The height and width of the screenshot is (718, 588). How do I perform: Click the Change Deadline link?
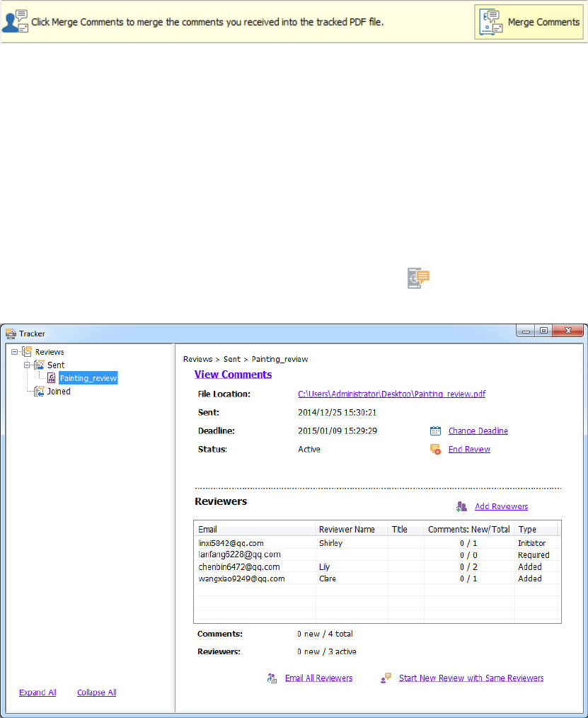478,431
